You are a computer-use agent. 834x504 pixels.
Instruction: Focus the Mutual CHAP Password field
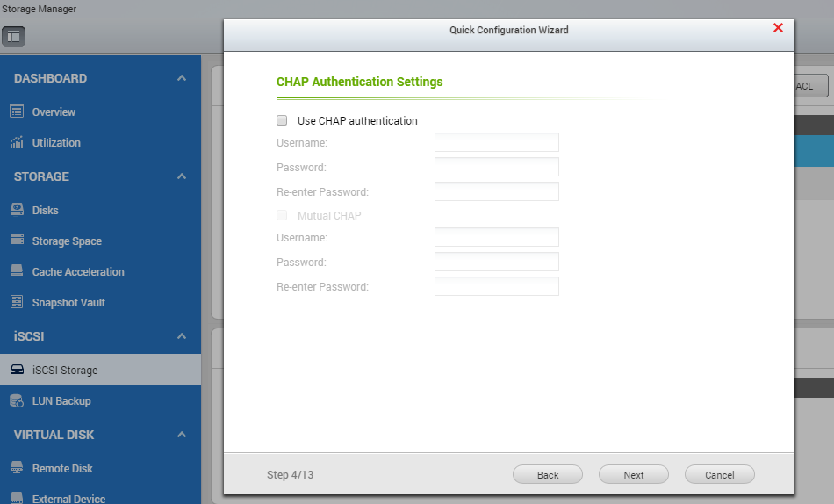[497, 262]
